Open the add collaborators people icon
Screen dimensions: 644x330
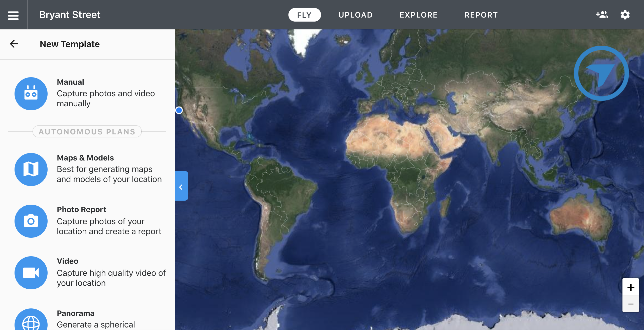(602, 15)
